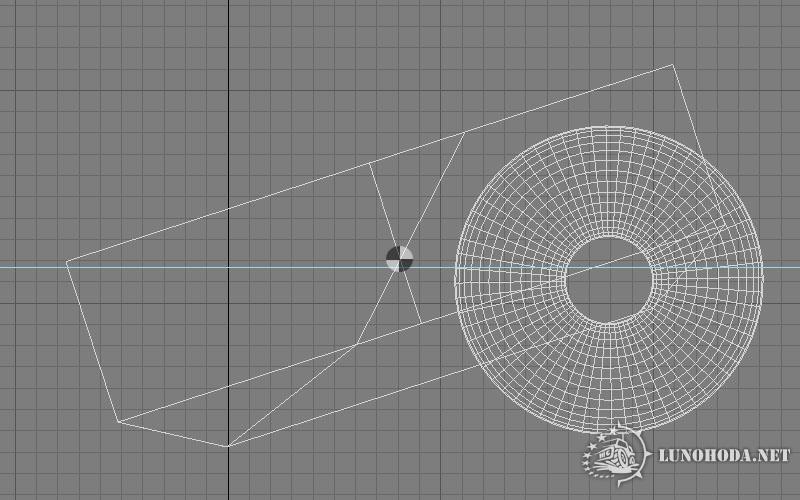
Task: Select the leftmost polygon vertex on the cyan axis
Action: [67, 262]
